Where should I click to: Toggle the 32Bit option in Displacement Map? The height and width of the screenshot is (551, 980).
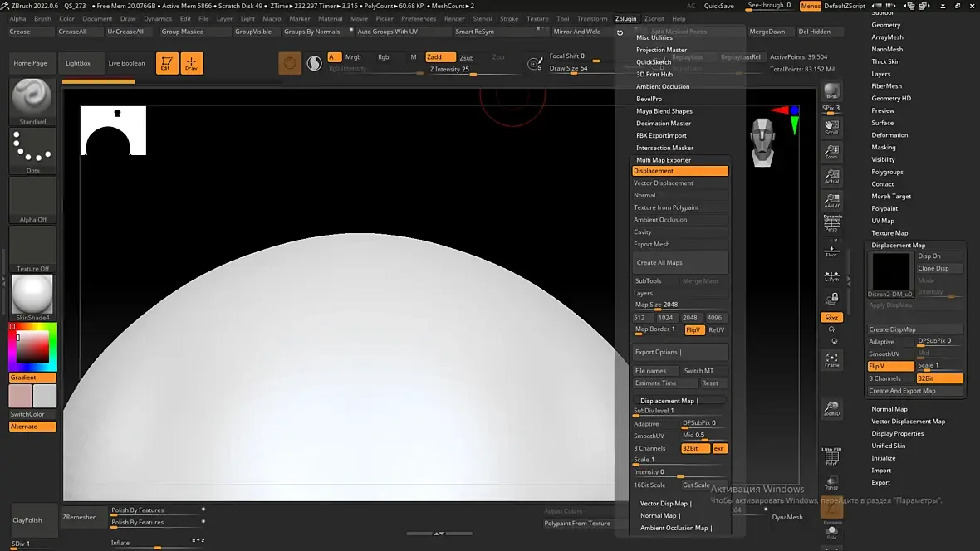(938, 378)
